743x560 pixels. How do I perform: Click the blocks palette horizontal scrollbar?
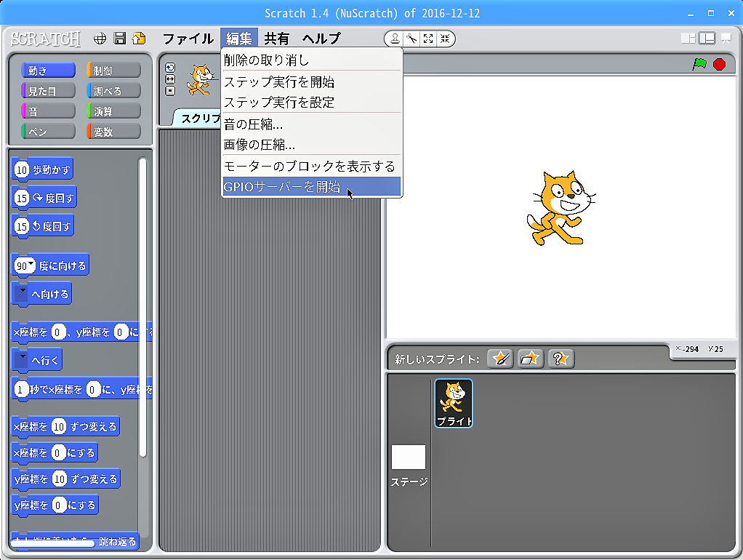(x=52, y=543)
